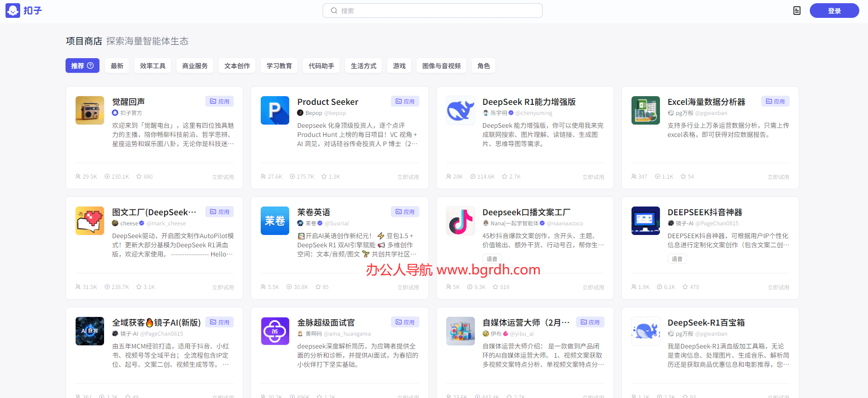868x398 pixels.
Task: Open the 金脉超级面试官 title
Action: (x=326, y=322)
